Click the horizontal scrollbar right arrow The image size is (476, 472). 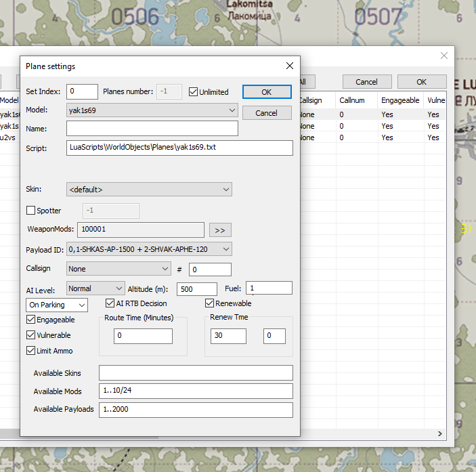[440, 433]
